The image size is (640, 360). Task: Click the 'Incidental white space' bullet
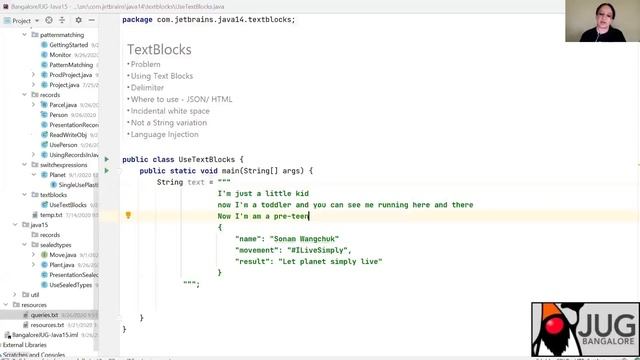point(170,111)
